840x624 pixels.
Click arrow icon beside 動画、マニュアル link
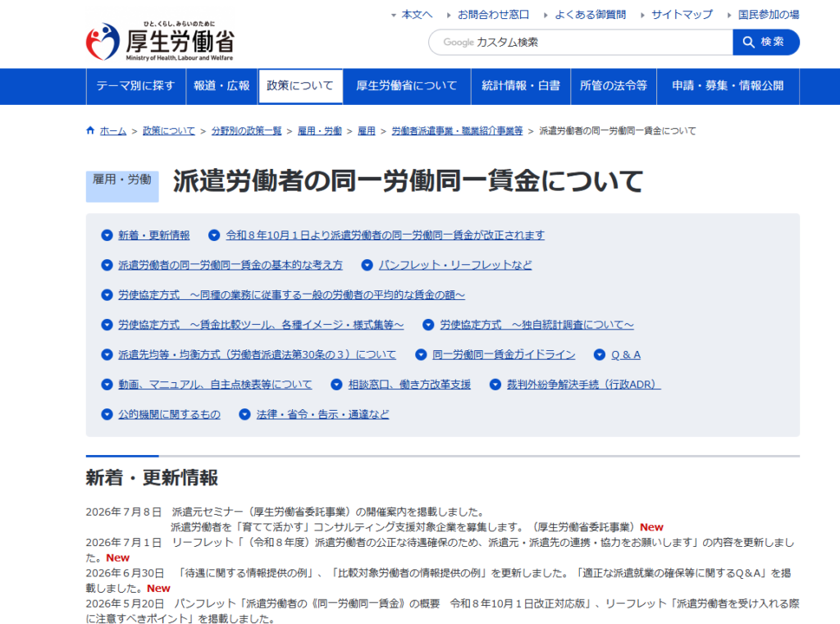click(x=107, y=385)
